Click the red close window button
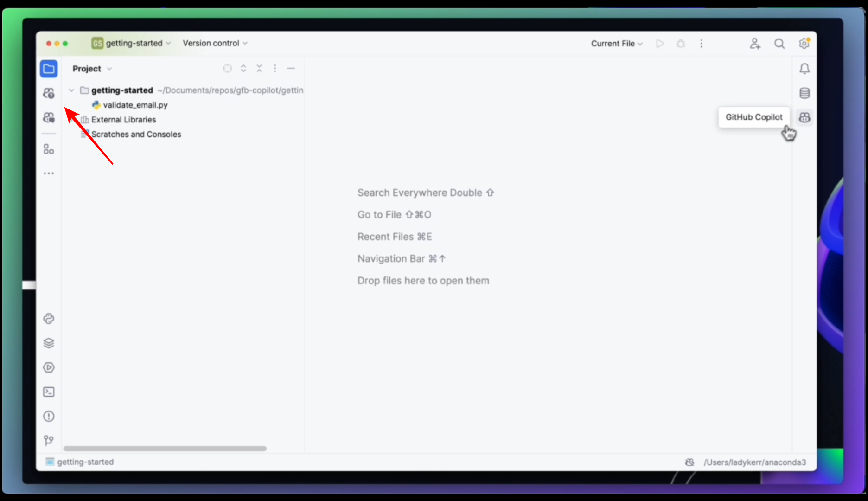Image resolution: width=868 pixels, height=501 pixels. [49, 44]
